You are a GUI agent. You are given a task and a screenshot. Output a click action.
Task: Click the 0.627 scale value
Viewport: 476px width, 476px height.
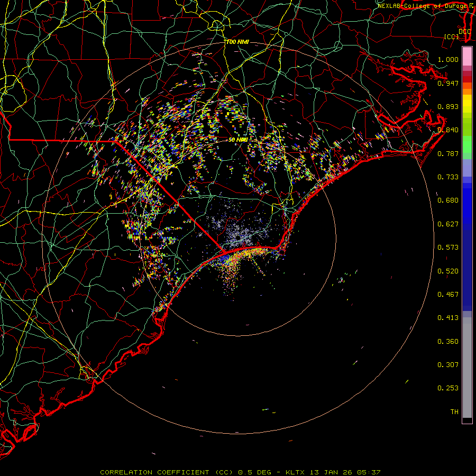(x=448, y=224)
